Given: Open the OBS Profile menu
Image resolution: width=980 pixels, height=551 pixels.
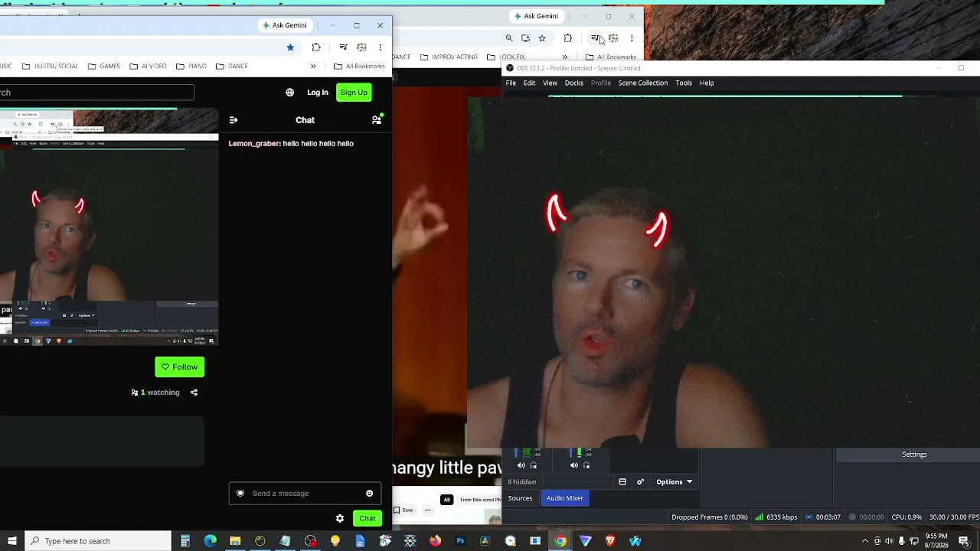Looking at the screenshot, I should [x=601, y=83].
